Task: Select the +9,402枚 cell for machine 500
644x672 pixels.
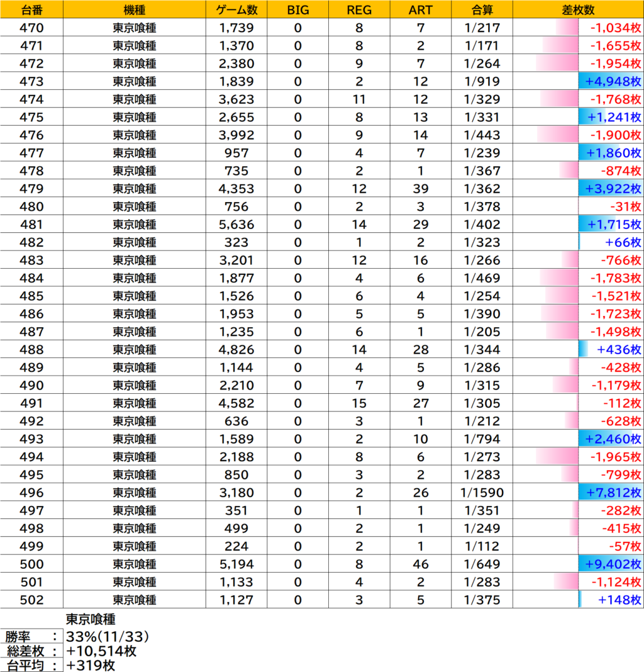Action: 613,564
